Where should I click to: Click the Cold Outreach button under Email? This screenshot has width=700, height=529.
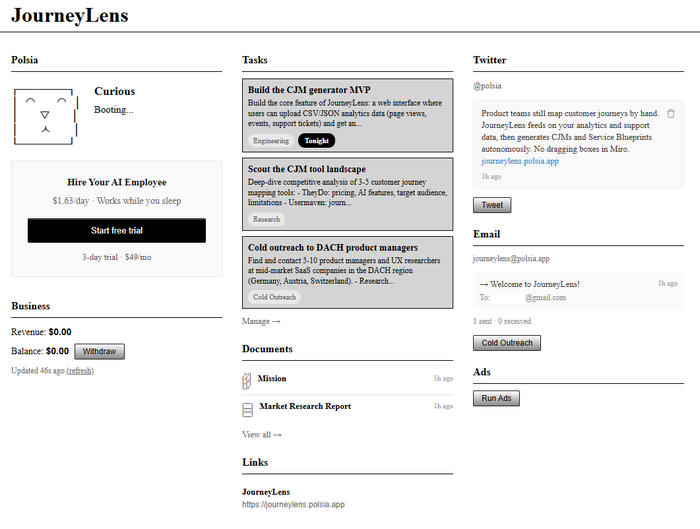point(507,343)
